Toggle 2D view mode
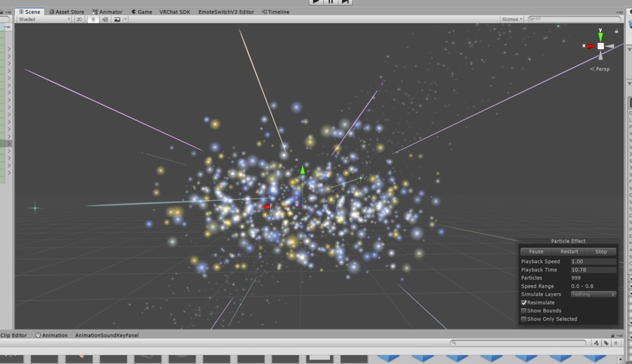The width and height of the screenshot is (632, 364). pos(80,19)
